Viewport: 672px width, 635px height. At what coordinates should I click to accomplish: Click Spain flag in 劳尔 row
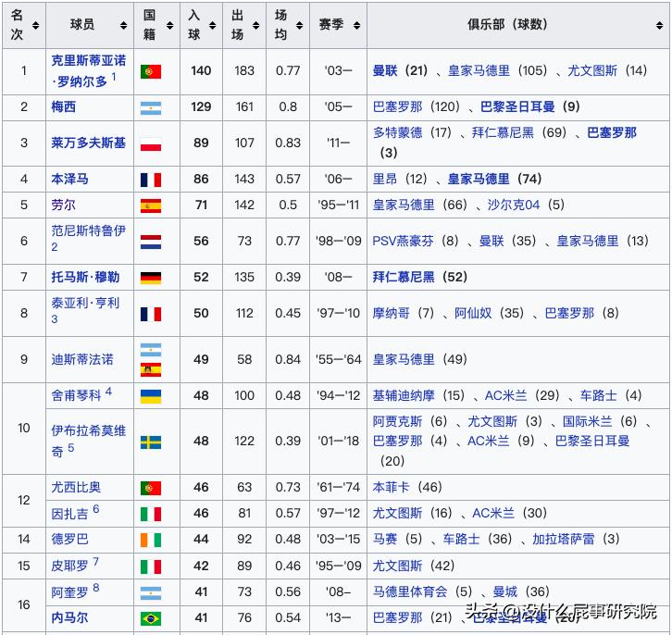(x=151, y=205)
